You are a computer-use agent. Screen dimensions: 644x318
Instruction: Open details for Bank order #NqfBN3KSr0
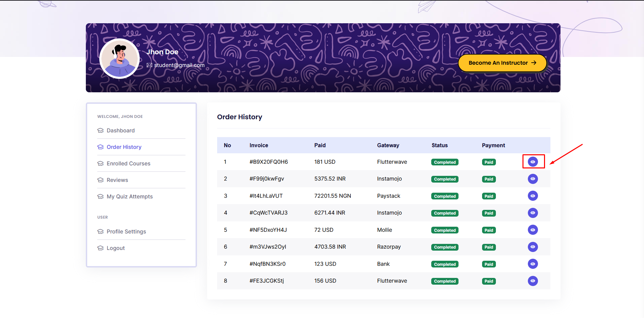(533, 264)
